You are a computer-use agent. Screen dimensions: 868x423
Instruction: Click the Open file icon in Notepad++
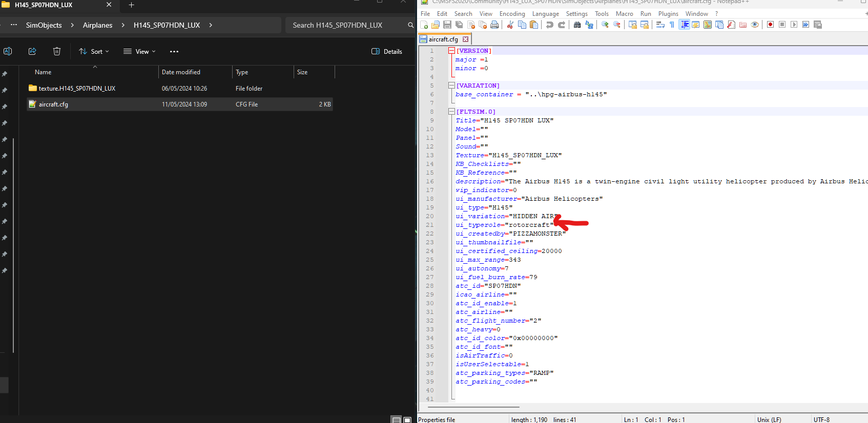[x=436, y=25]
